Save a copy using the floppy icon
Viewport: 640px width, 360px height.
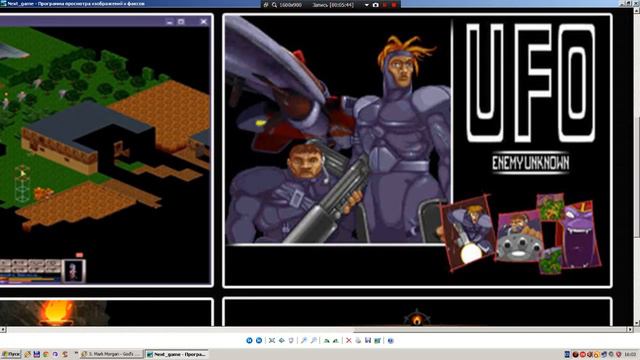(368, 340)
